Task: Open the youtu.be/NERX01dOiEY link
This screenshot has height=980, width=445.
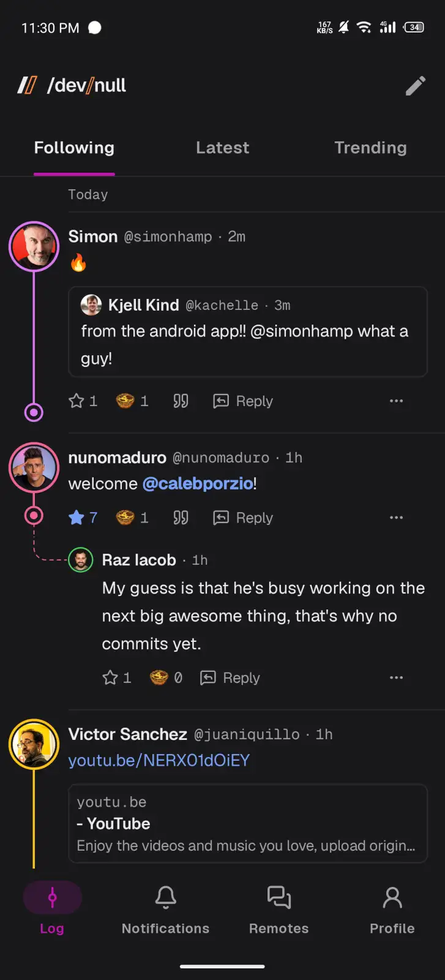Action: (x=159, y=760)
